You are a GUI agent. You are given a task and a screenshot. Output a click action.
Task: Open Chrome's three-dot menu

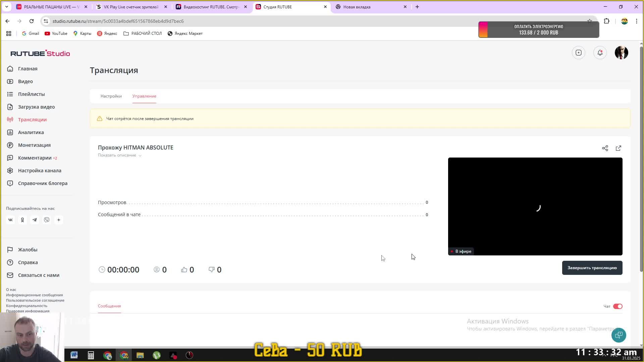click(636, 21)
